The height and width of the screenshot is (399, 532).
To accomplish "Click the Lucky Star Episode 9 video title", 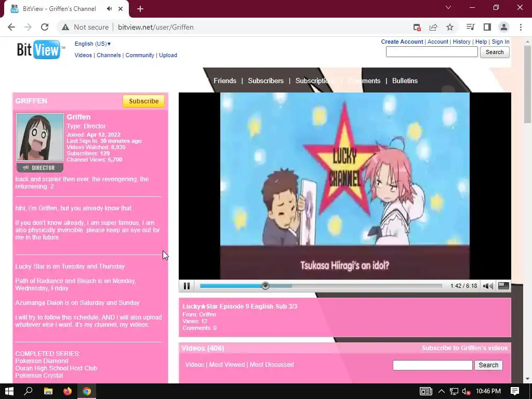I will pos(240,307).
